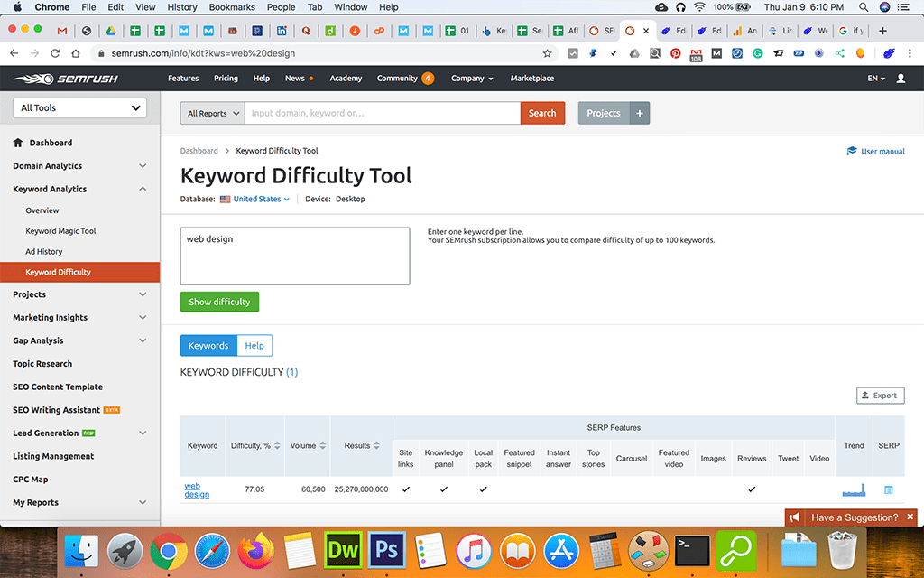Launch iTunes from the dock
924x578 pixels.
pyautogui.click(x=474, y=551)
